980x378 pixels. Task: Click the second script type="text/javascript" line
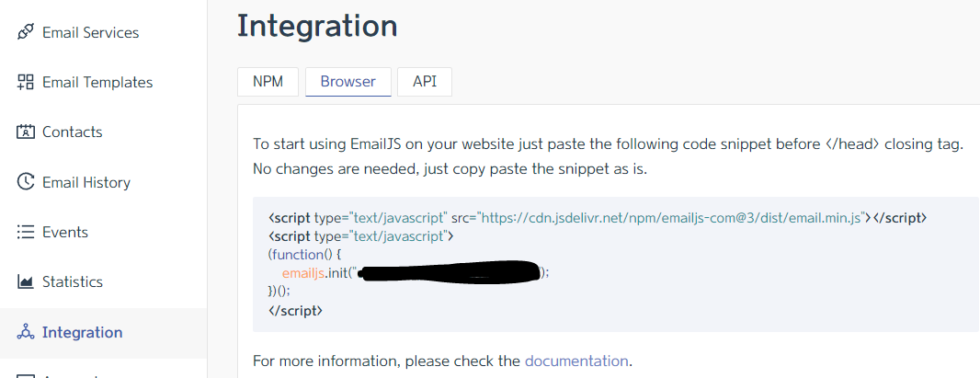(x=360, y=236)
